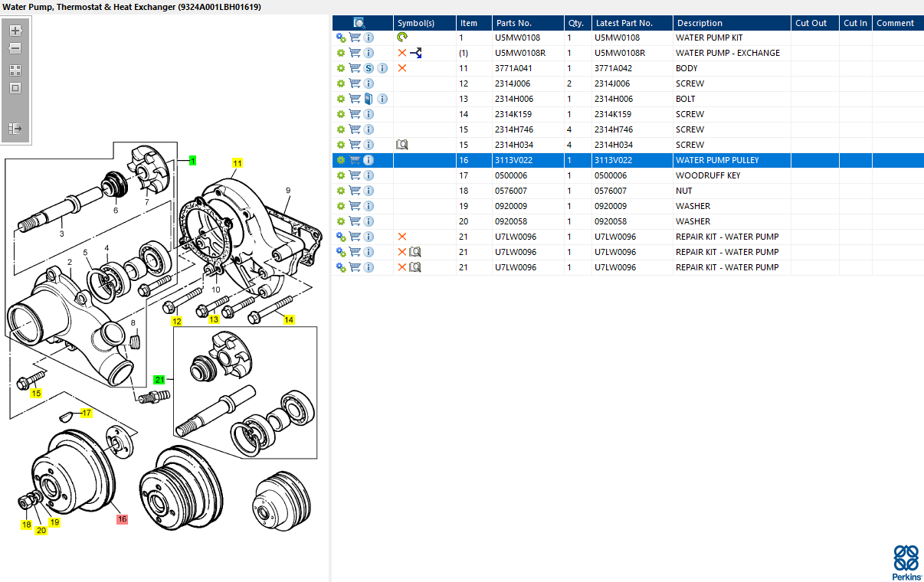Open info for WATER PUMP PULLEY row

point(369,160)
